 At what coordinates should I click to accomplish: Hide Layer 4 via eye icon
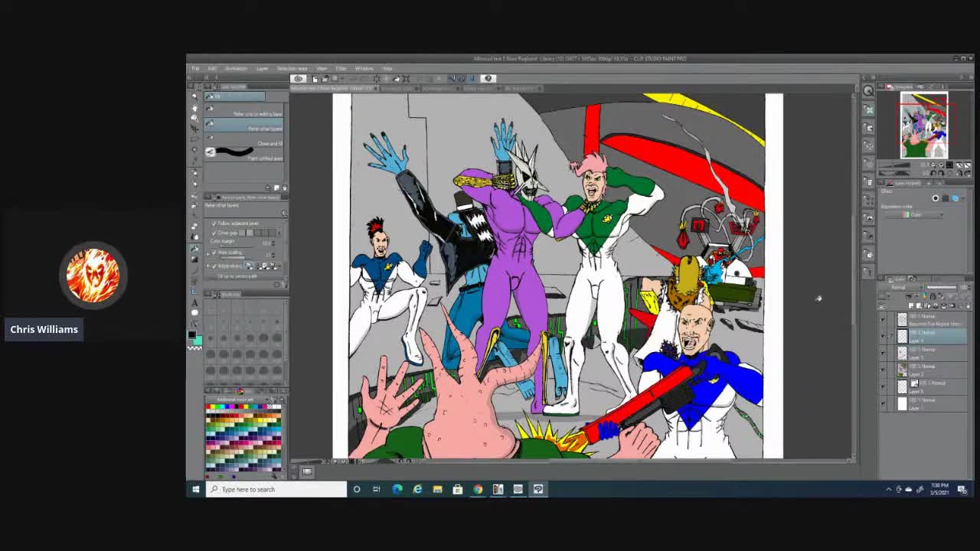883,336
